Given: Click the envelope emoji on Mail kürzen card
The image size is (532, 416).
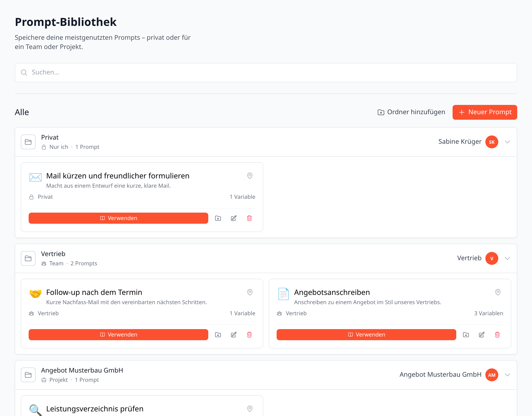Looking at the screenshot, I should [x=35, y=177].
